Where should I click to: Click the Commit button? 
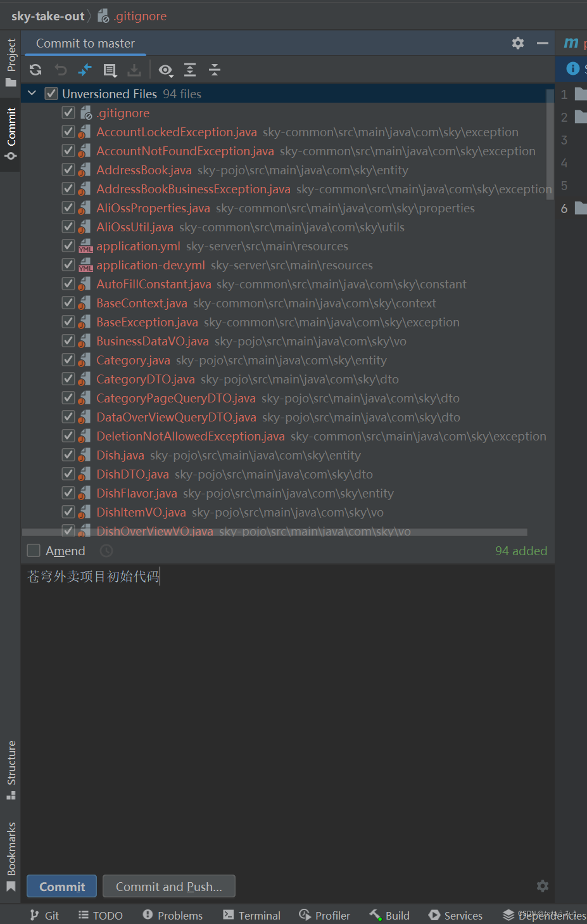click(61, 886)
